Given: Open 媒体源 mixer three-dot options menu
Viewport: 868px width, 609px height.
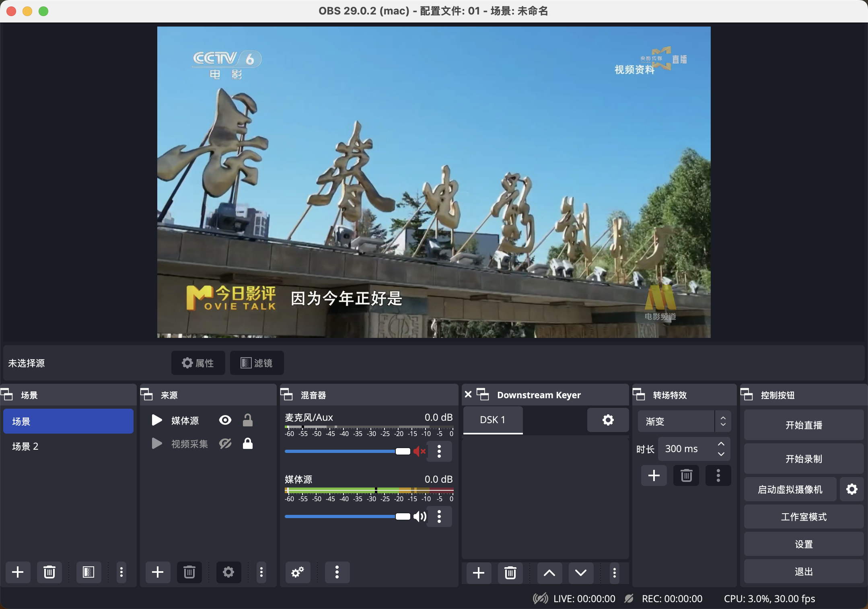Looking at the screenshot, I should pyautogui.click(x=439, y=516).
